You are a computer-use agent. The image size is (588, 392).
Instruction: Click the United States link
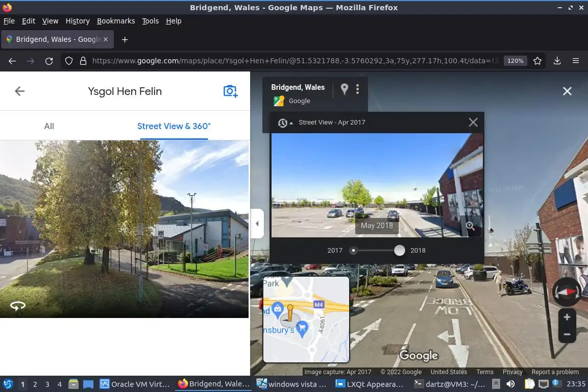point(449,372)
